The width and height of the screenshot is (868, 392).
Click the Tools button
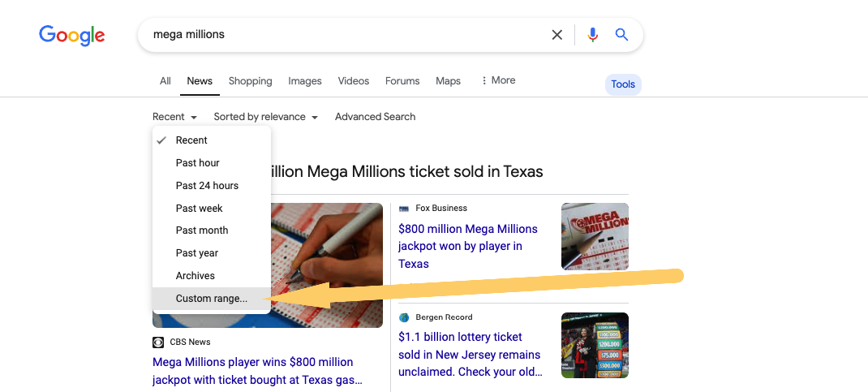click(x=623, y=84)
